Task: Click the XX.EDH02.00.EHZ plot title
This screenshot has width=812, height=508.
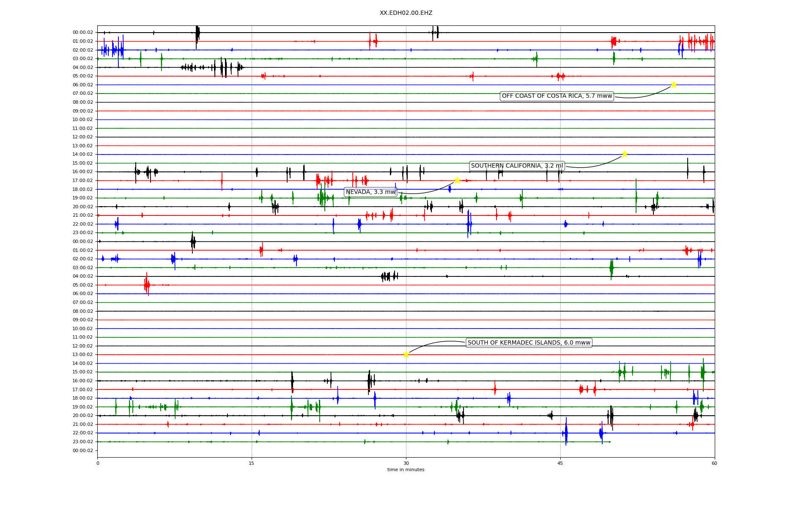Action: tap(406, 13)
